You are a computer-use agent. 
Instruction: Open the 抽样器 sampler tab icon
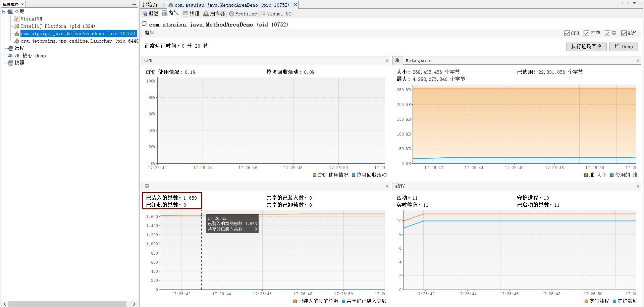(206, 14)
